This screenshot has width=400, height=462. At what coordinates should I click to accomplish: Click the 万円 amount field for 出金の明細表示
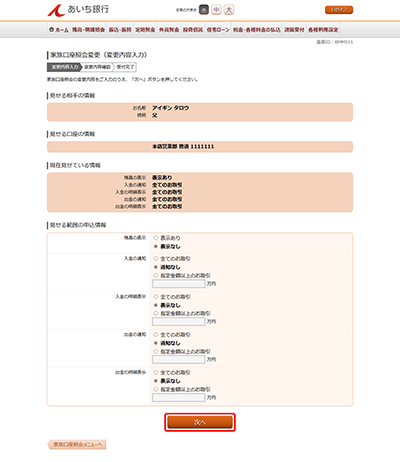point(179,398)
